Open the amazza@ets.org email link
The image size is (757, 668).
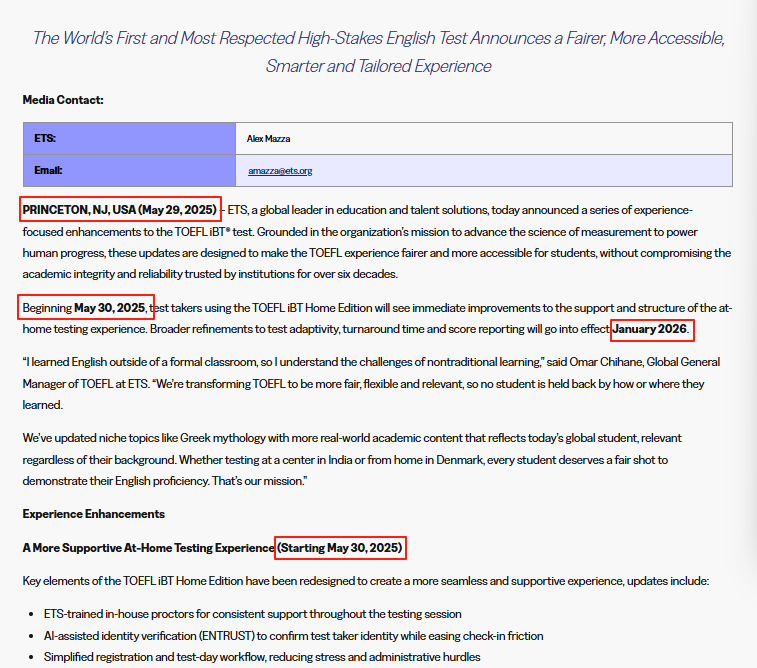pos(280,171)
